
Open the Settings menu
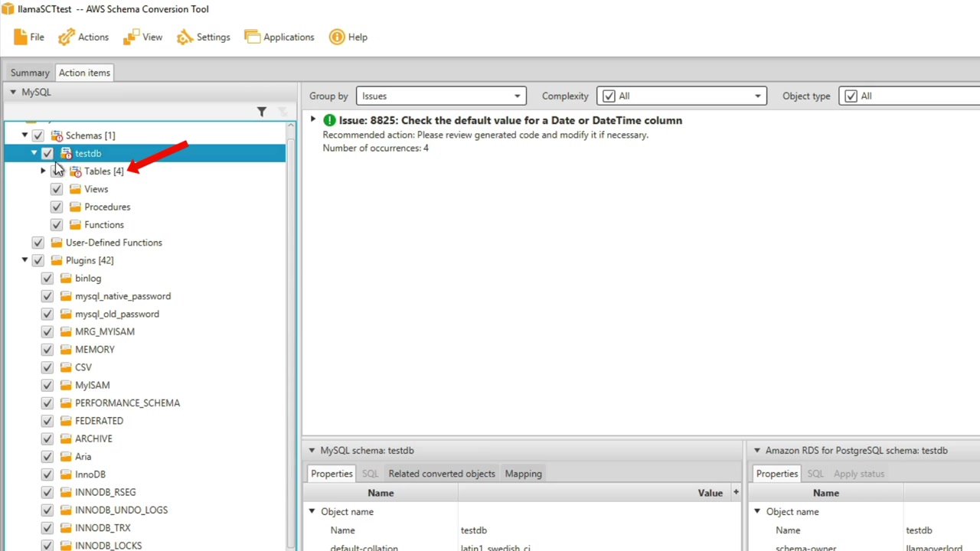click(204, 37)
